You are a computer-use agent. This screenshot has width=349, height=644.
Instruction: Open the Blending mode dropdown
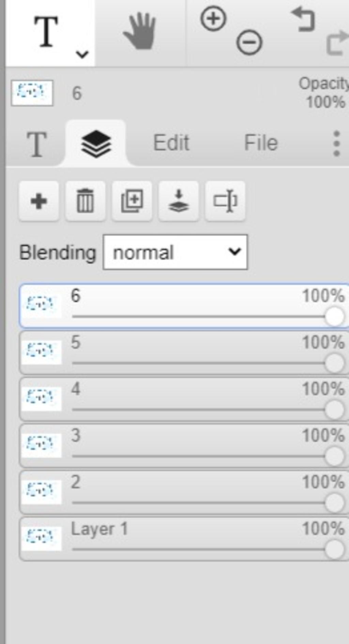[175, 252]
